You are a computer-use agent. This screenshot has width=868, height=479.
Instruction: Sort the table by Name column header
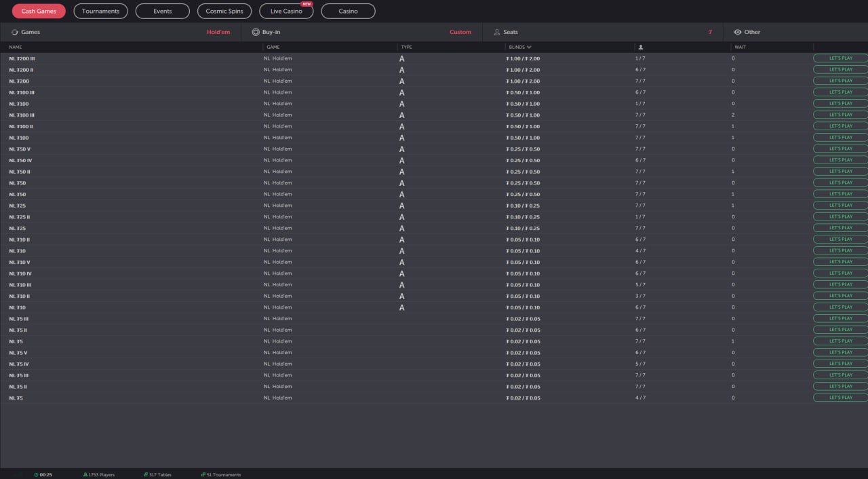pyautogui.click(x=16, y=47)
